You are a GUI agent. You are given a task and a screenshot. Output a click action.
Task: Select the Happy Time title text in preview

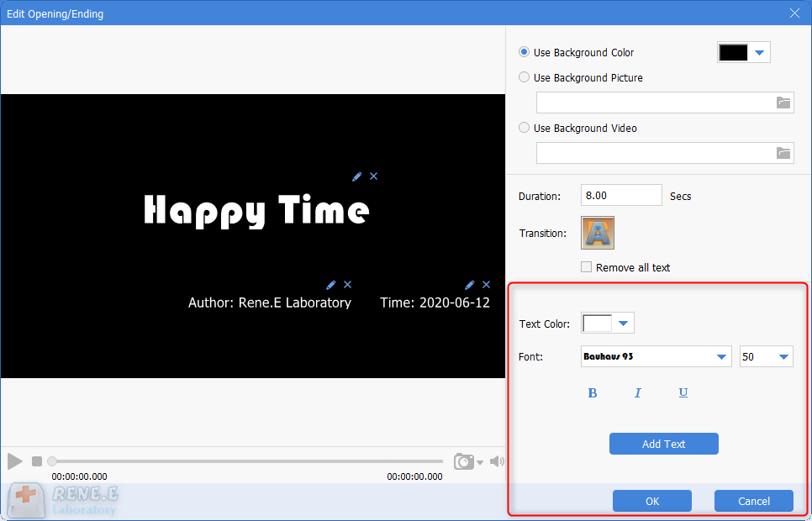coord(256,211)
